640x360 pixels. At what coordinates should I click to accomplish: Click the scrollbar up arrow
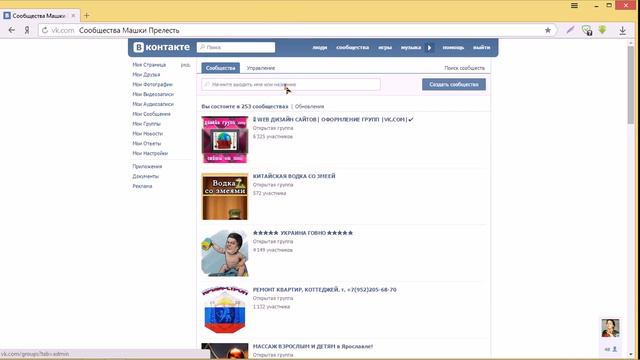[631, 42]
